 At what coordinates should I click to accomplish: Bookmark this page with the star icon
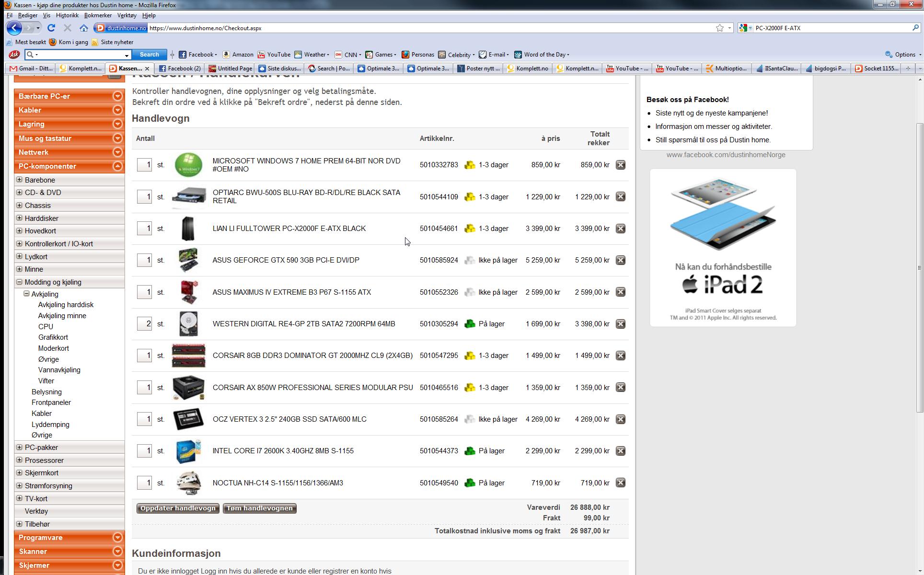(720, 28)
